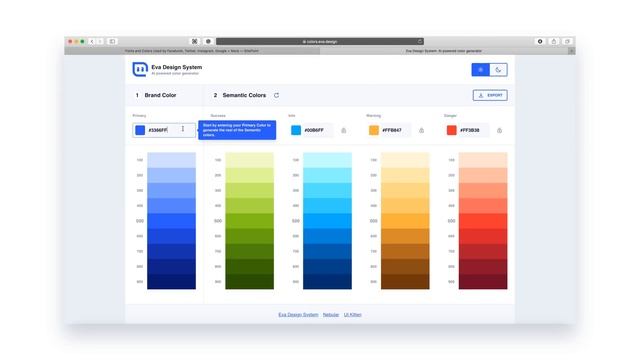This screenshot has width=640, height=360.
Task: Lock the Danger color
Action: point(500,131)
